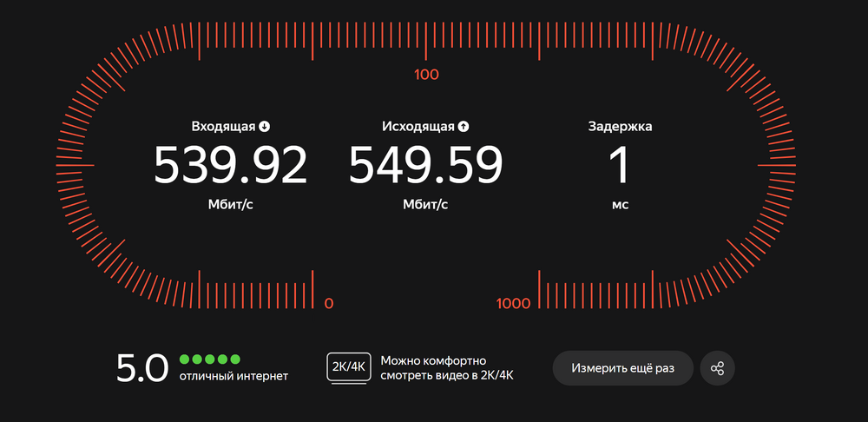Image resolution: width=868 pixels, height=422 pixels.
Task: Click the "Исходящая" label
Action: pyautogui.click(x=418, y=126)
